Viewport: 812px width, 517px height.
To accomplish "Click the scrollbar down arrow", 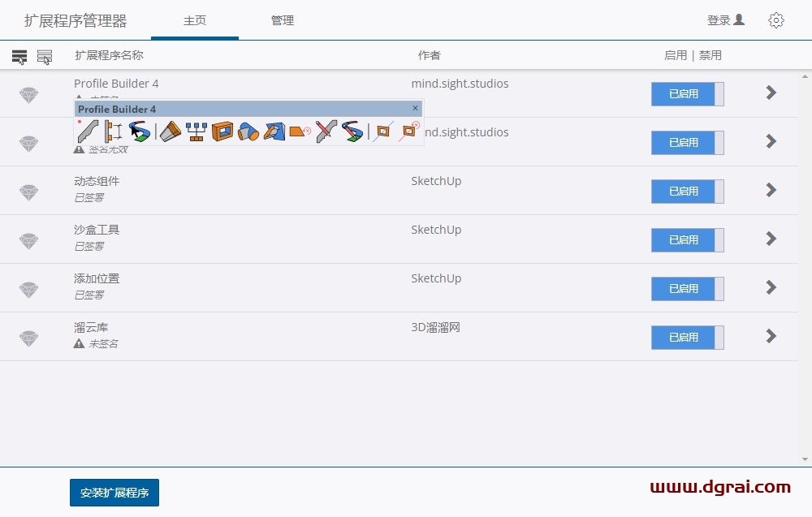I will tap(805, 459).
